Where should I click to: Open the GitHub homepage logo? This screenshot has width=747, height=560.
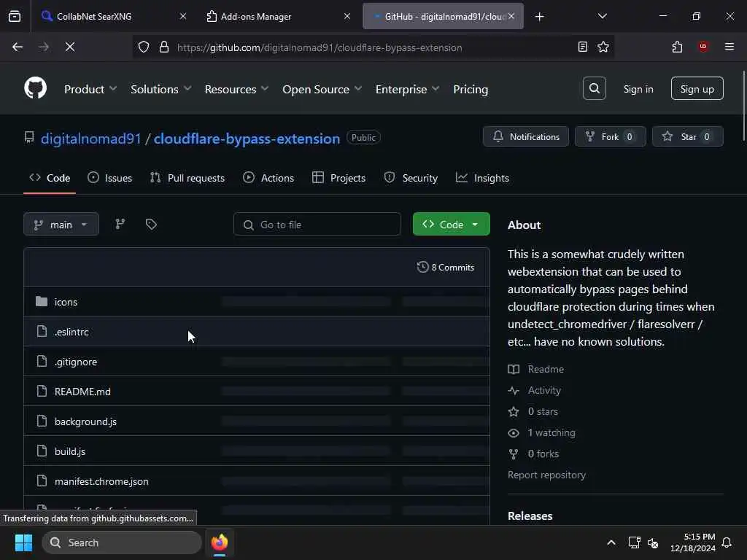pos(35,88)
